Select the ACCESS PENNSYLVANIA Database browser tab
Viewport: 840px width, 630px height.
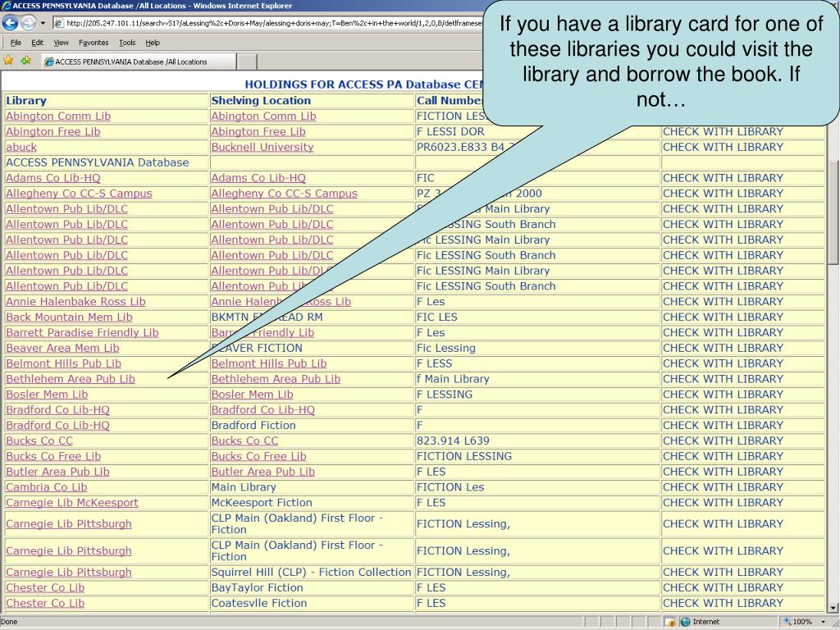tap(139, 62)
